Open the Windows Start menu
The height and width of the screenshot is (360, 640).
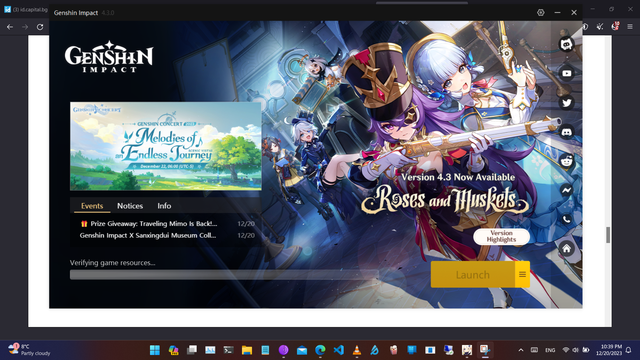point(155,350)
